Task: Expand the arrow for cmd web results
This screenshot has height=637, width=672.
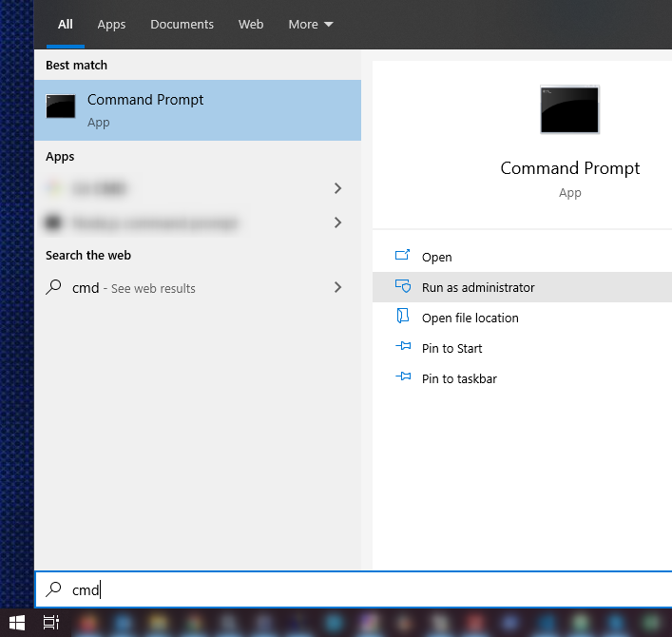Action: point(337,287)
